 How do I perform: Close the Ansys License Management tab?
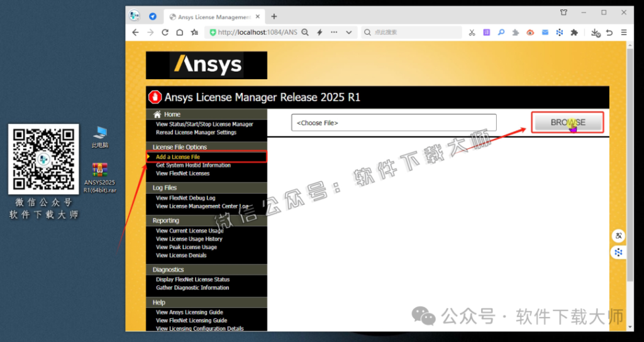(x=257, y=17)
